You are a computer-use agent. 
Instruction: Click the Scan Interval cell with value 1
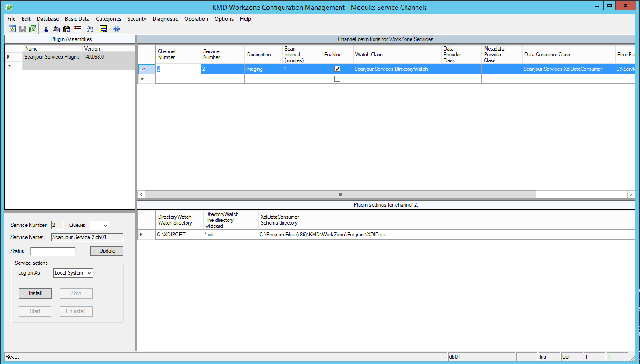coord(302,69)
